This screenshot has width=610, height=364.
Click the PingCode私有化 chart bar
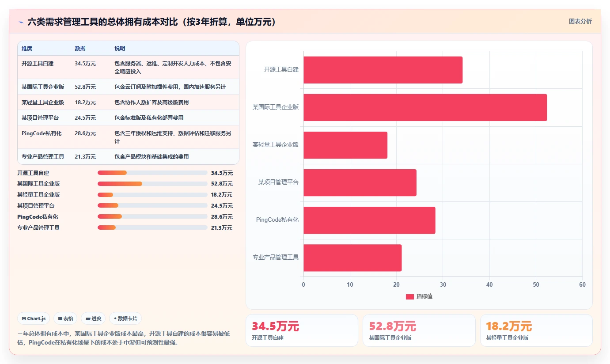369,220
